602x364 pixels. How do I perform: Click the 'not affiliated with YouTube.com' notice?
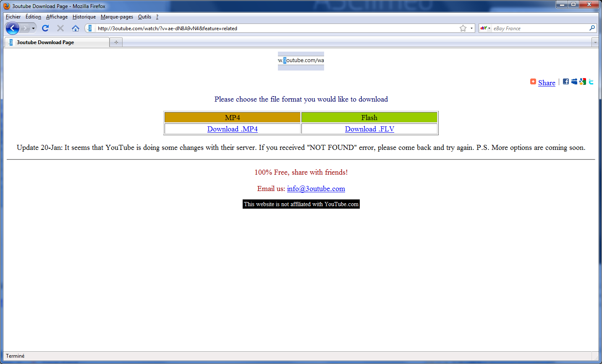coord(301,204)
